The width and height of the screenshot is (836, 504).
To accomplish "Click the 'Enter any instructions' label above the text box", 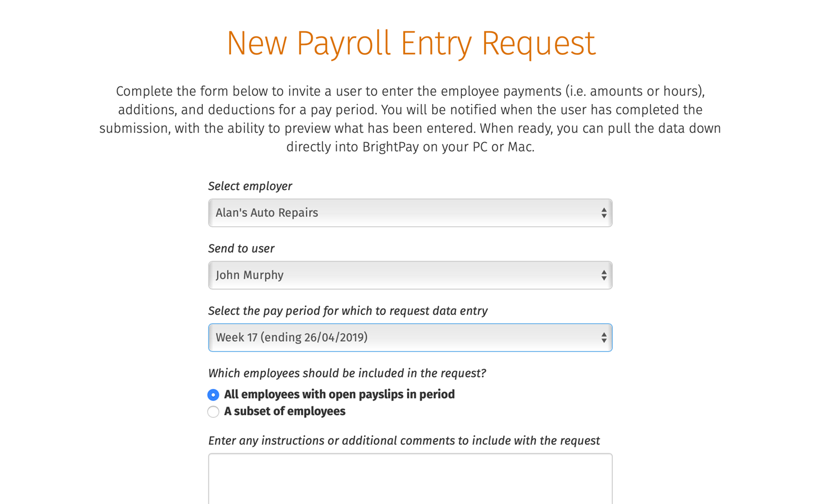I will point(404,440).
